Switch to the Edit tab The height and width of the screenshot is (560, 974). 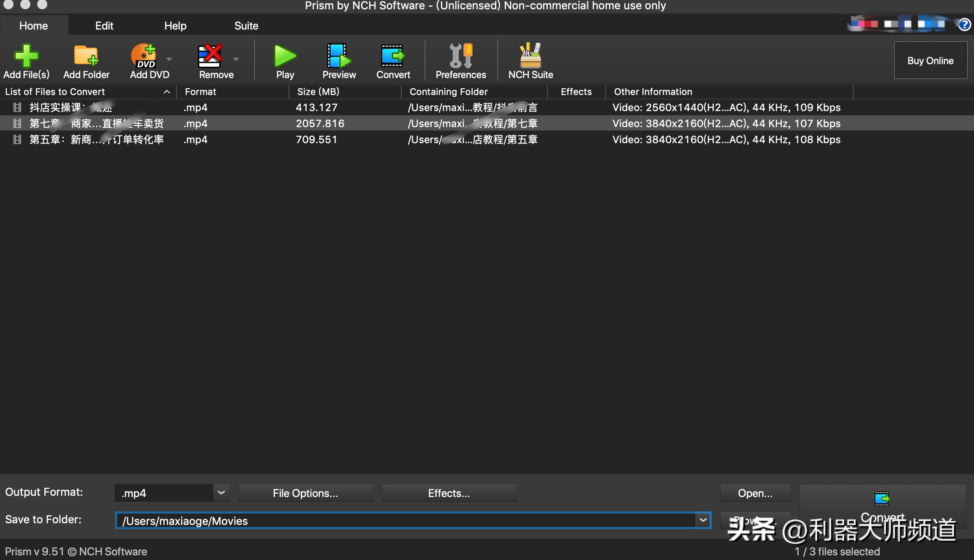click(104, 26)
